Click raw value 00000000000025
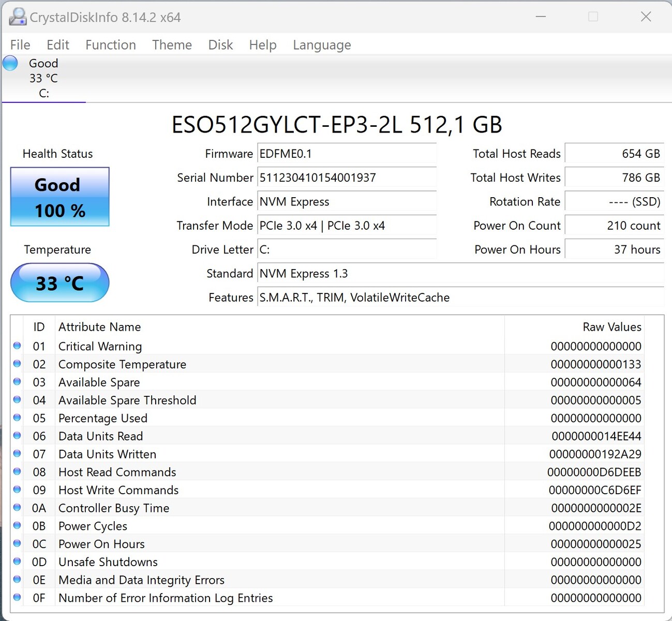672x621 pixels. point(596,544)
